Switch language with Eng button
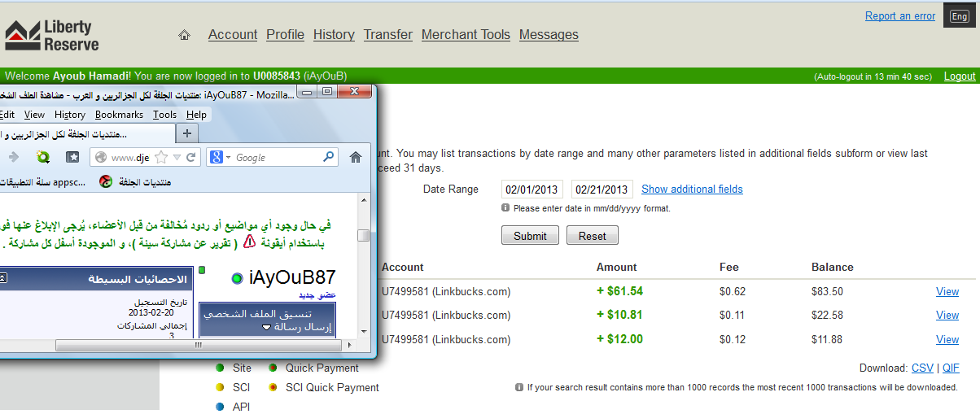The height and width of the screenshot is (414, 980). tap(960, 16)
